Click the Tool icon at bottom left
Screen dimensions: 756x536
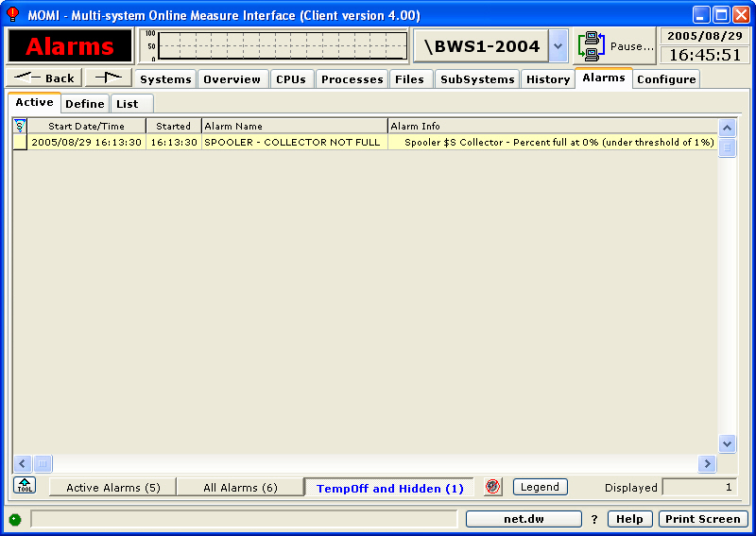click(25, 486)
